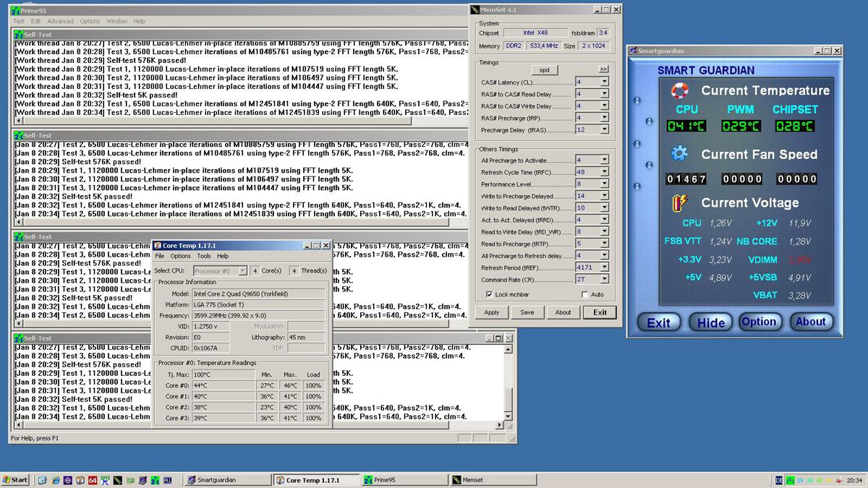This screenshot has height=488, width=868.
Task: Expand the Read to Precharge (tRTP) dropdown
Action: click(604, 244)
